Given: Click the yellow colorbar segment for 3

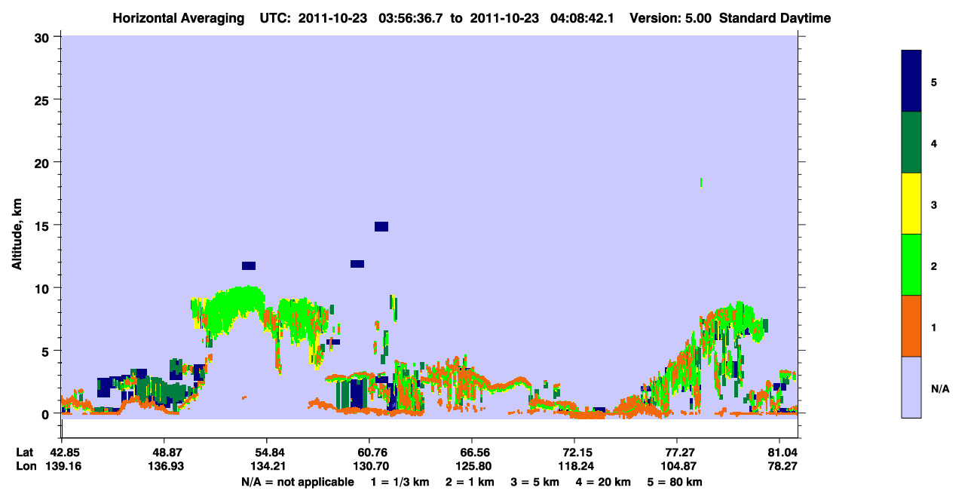Looking at the screenshot, I should [x=911, y=204].
